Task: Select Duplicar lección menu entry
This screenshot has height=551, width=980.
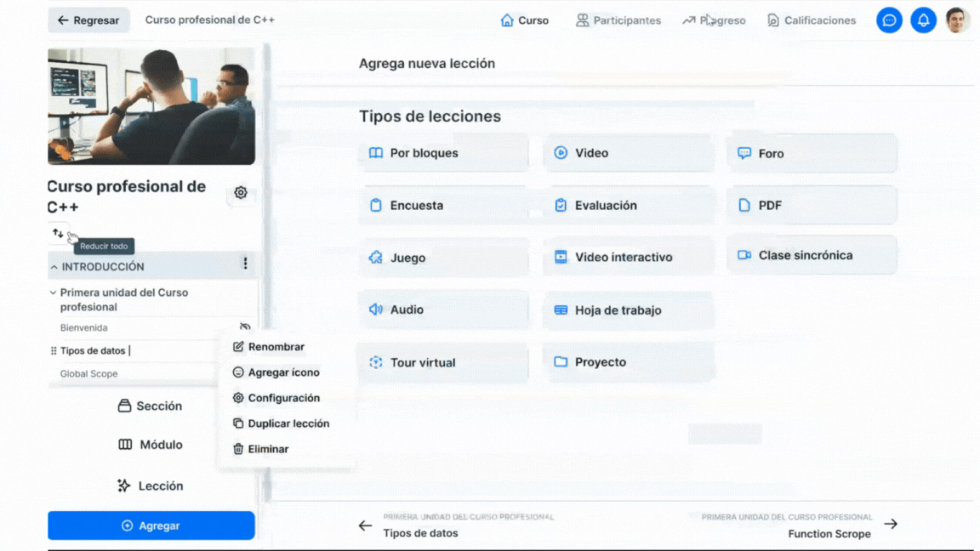Action: click(282, 423)
